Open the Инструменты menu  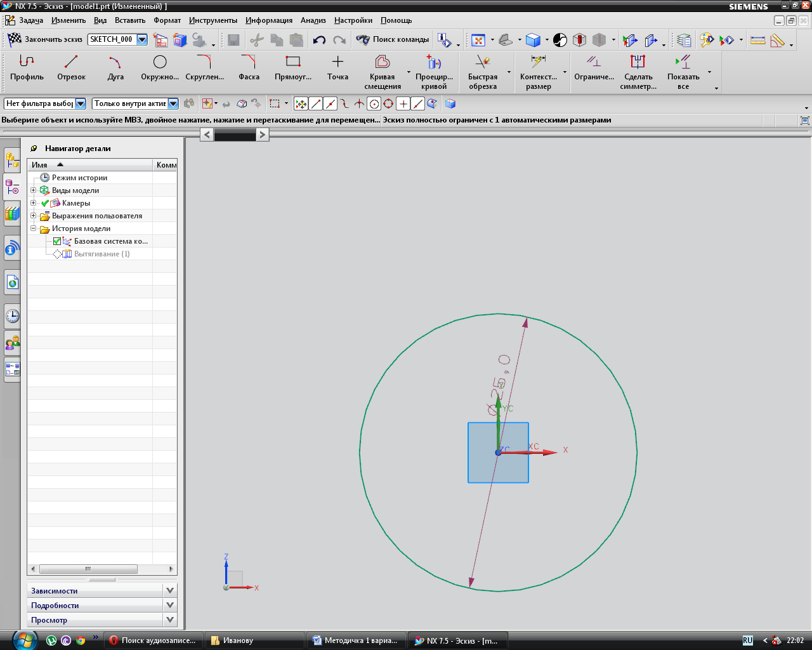(x=213, y=20)
